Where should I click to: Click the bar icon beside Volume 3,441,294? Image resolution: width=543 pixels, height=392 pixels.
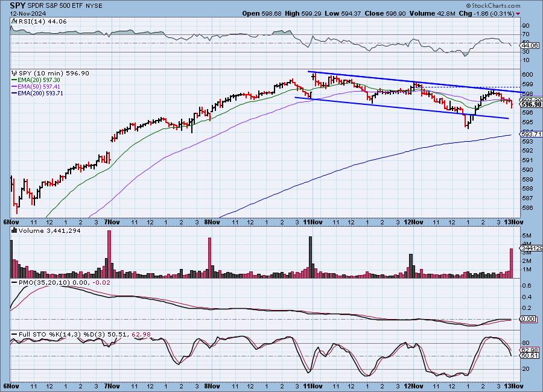[x=14, y=230]
